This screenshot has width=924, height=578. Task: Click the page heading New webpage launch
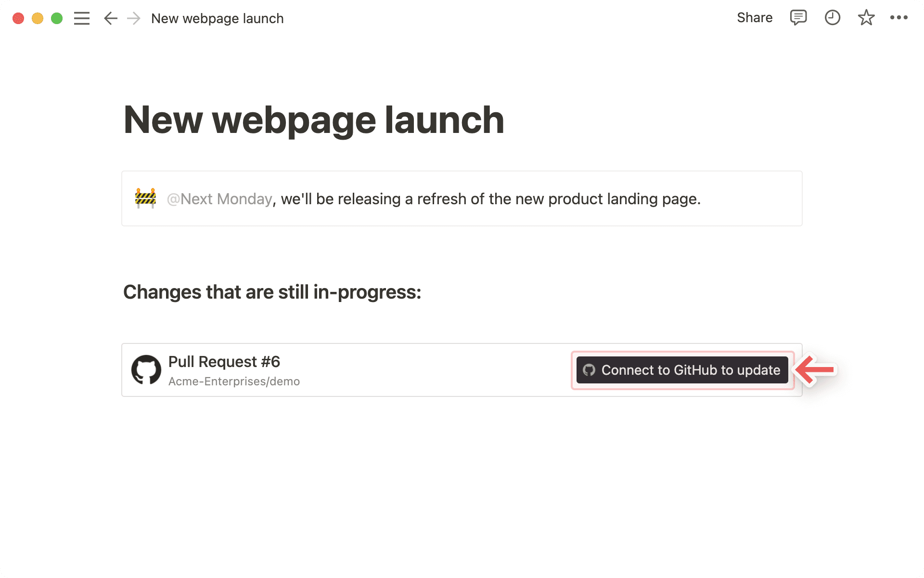(313, 119)
